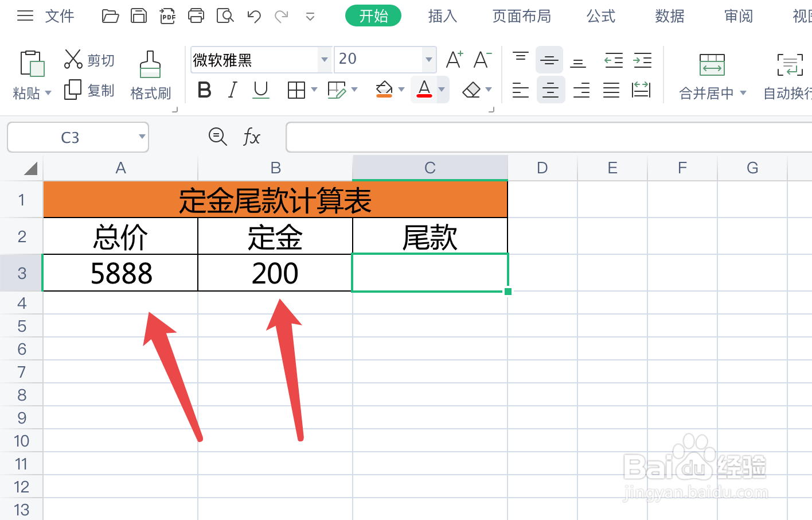Image resolution: width=812 pixels, height=520 pixels.
Task: Open the 页面布局 tab
Action: coord(522,16)
